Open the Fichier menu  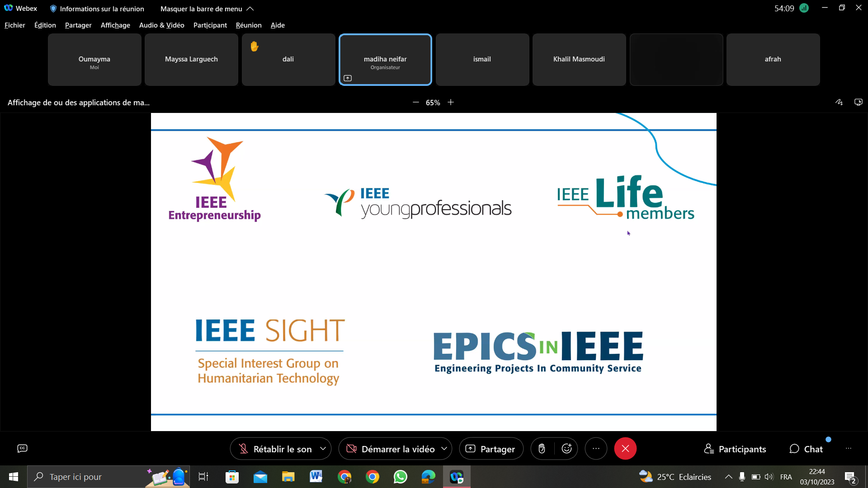pyautogui.click(x=15, y=25)
